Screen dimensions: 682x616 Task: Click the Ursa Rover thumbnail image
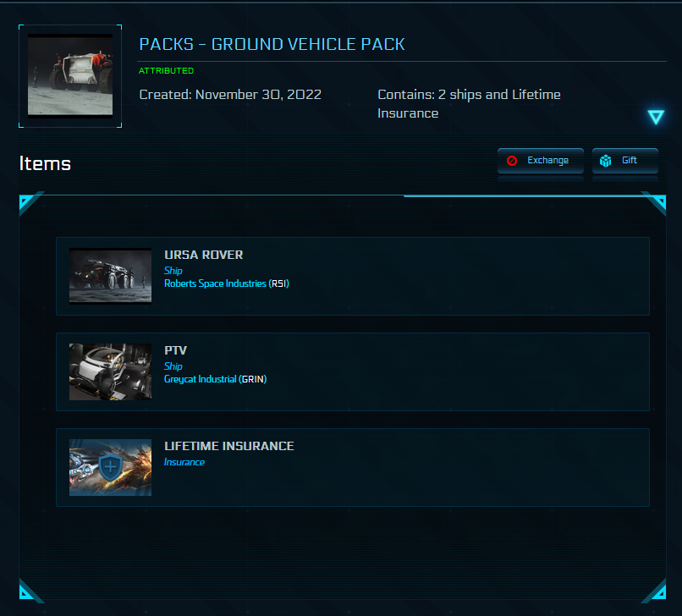tap(110, 276)
